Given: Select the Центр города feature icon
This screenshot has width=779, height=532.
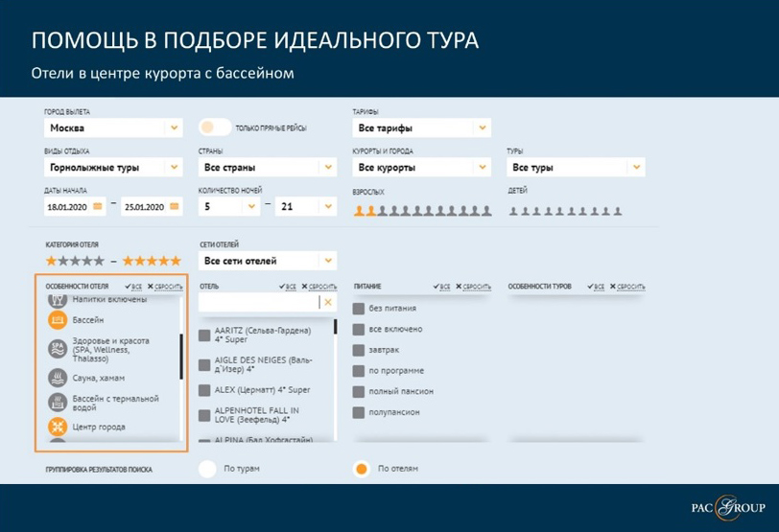Looking at the screenshot, I should (57, 427).
